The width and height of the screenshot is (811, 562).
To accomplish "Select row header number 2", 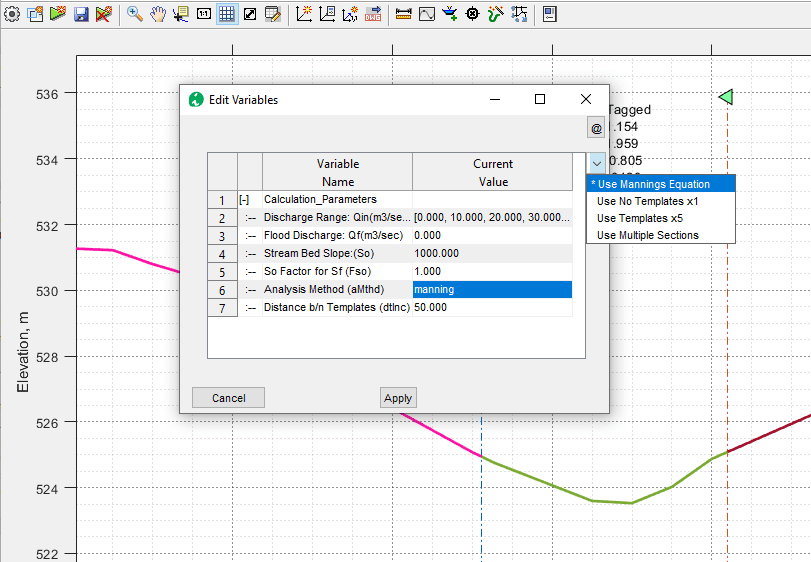I will (222, 218).
